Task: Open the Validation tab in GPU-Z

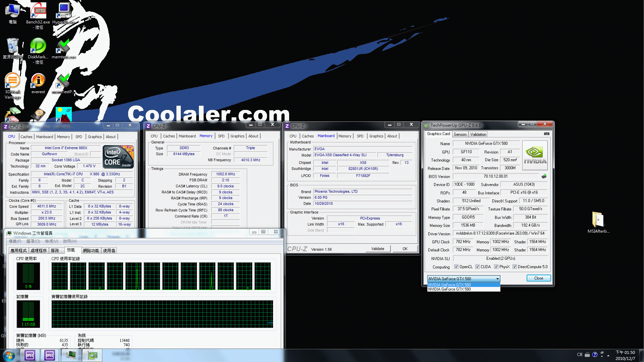Action: pos(478,134)
